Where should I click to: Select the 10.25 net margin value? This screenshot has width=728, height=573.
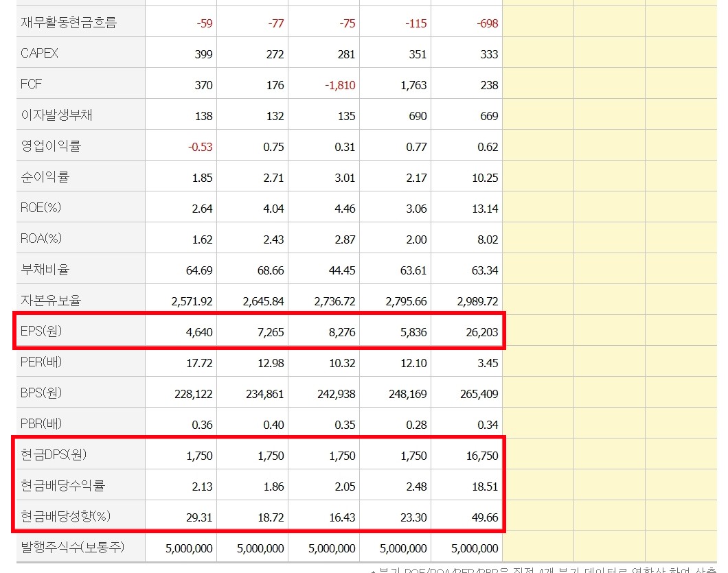coord(485,178)
